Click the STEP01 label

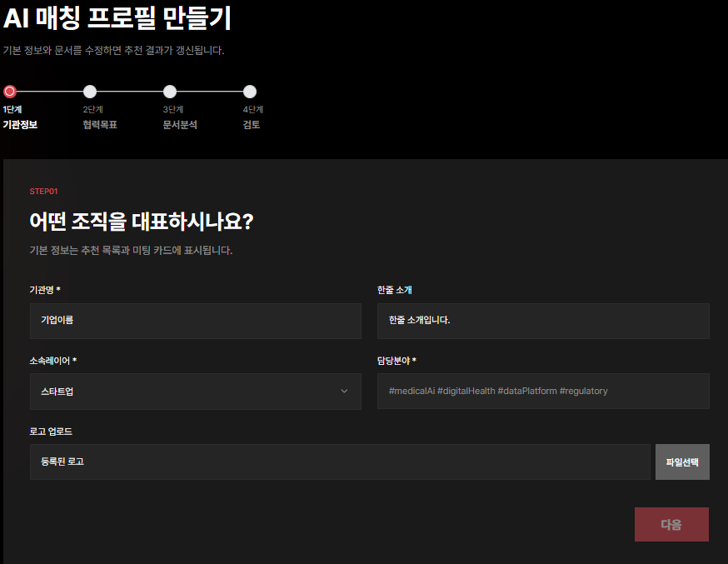[x=43, y=192]
